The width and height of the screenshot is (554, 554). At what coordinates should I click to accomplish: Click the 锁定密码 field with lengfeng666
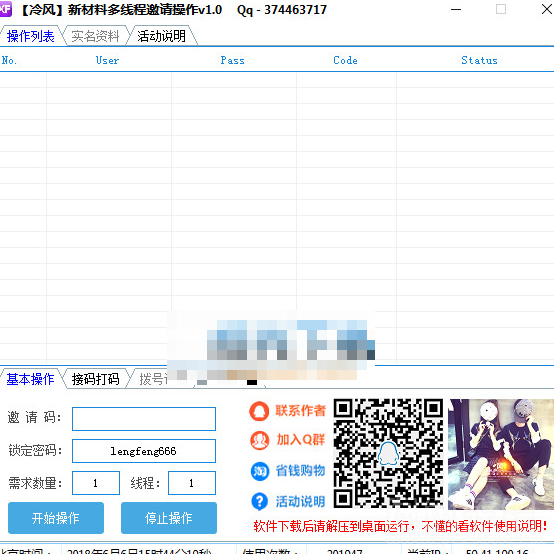144,451
